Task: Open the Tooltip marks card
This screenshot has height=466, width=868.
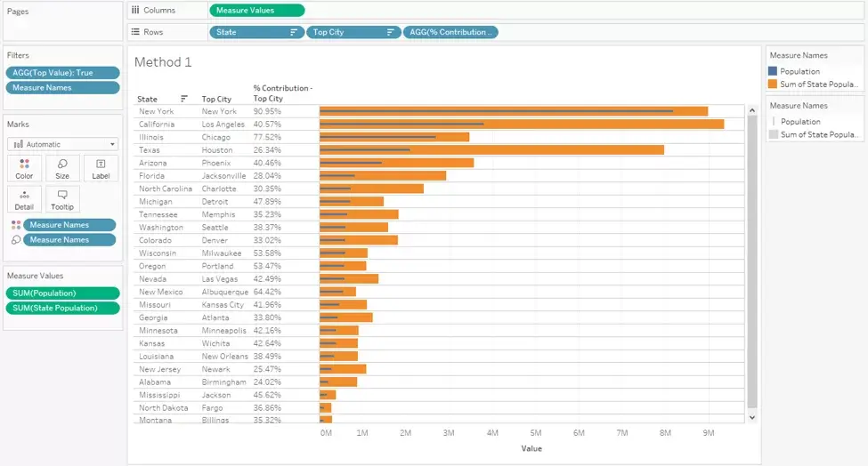Action: [62, 199]
